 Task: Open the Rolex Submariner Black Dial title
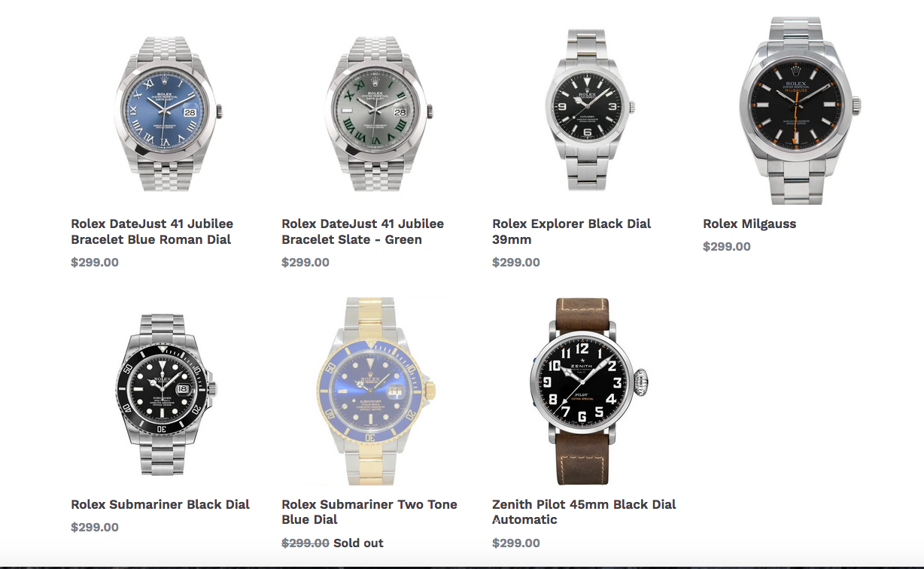coord(160,504)
